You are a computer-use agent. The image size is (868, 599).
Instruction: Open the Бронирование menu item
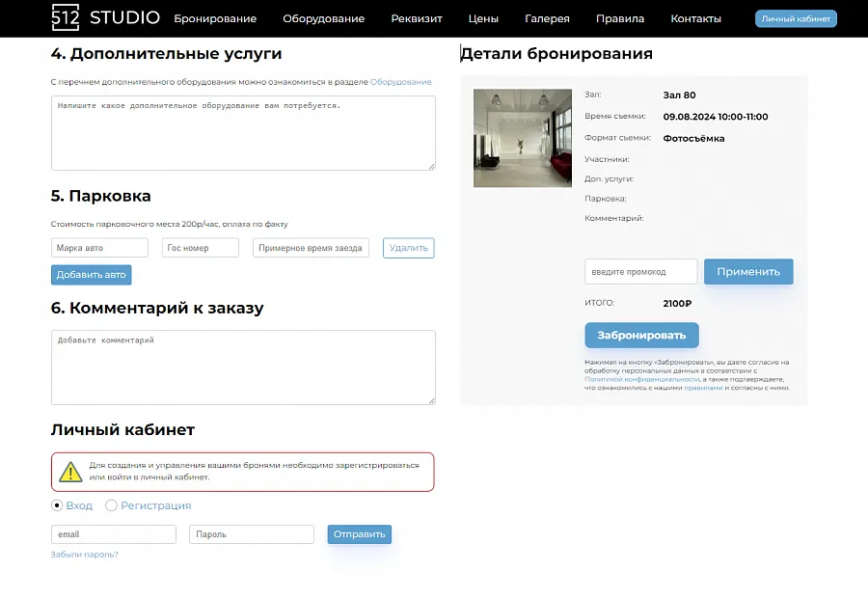coord(215,19)
